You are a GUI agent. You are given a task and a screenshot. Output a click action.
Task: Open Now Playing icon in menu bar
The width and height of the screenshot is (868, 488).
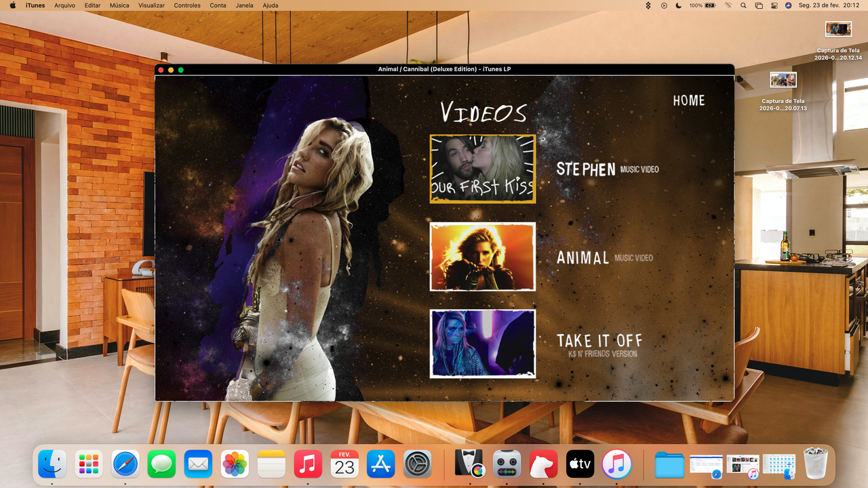[x=663, y=5]
